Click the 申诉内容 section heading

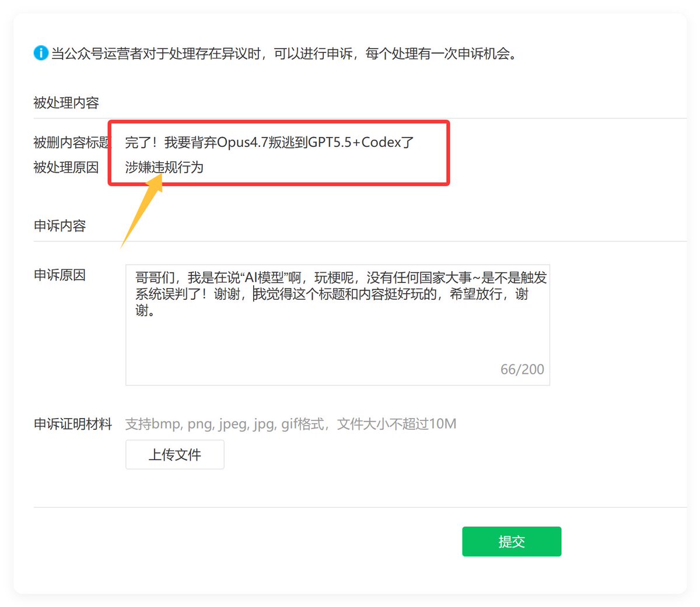60,226
